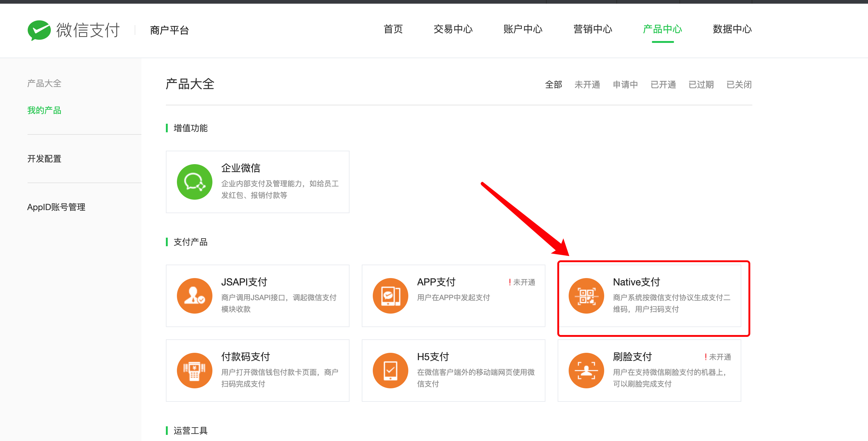Click the 付款码支付 card description text
Screen dimensions: 868x441
click(280, 378)
